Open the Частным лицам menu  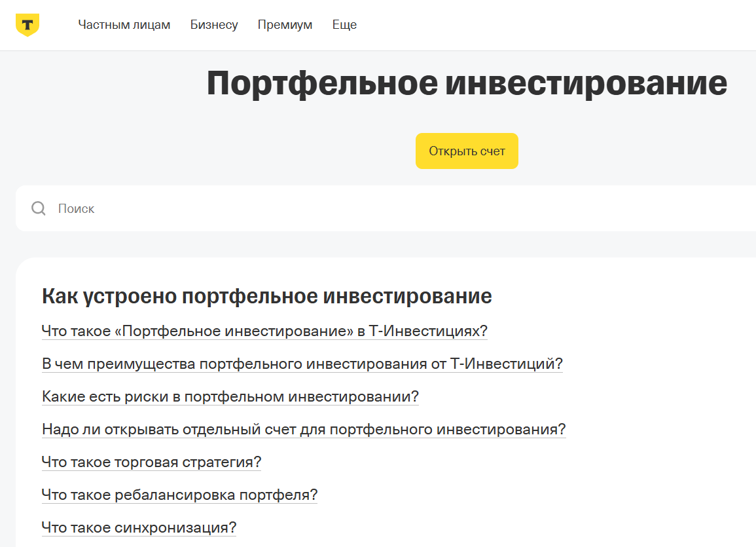point(124,25)
